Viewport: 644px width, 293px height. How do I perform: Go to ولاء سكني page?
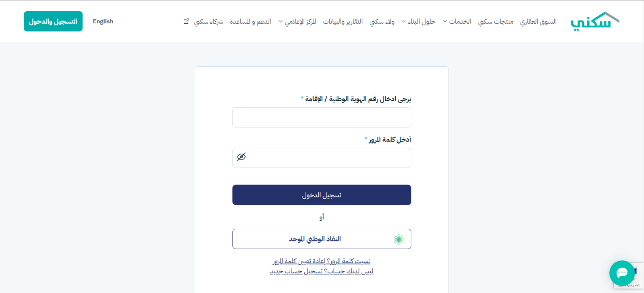[382, 21]
